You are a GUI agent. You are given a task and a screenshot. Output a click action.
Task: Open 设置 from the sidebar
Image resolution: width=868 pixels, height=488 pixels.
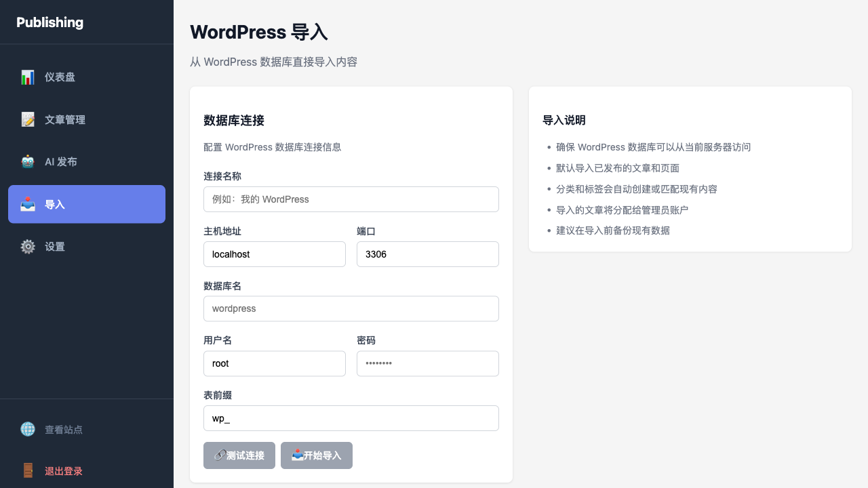coord(87,247)
